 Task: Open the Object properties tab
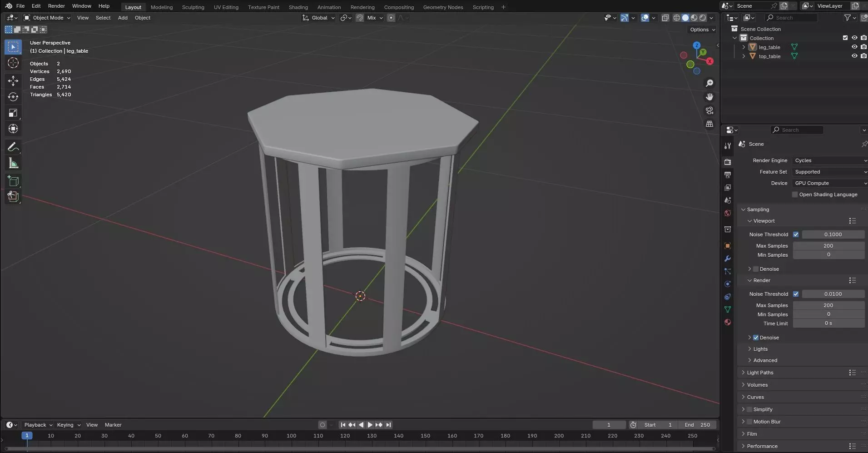tap(728, 246)
